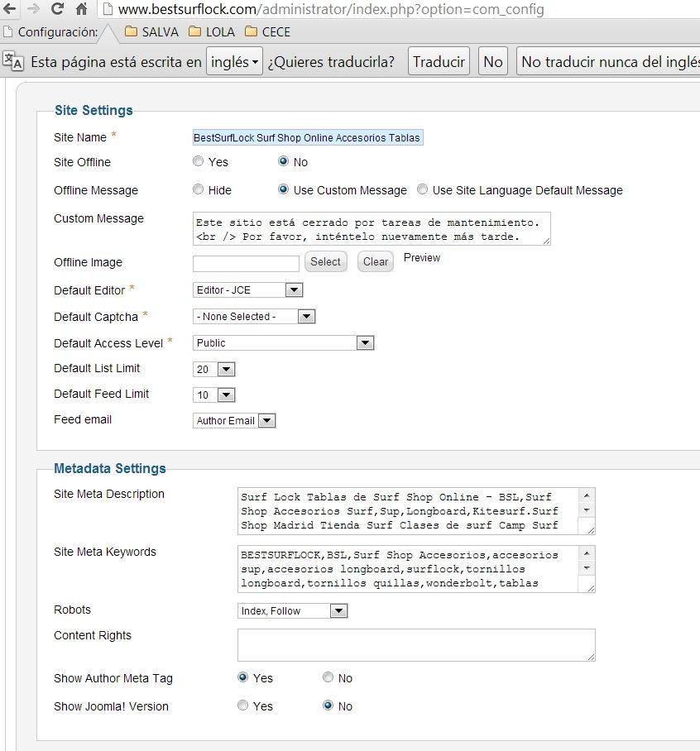Click the Preview link
The image size is (700, 751).
click(422, 258)
